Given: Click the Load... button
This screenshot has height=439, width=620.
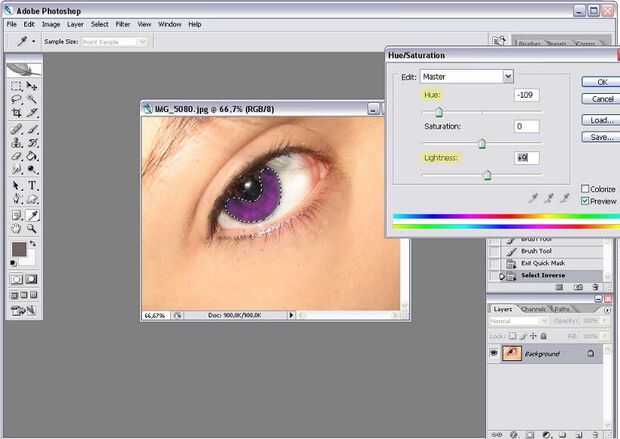Looking at the screenshot, I should click(x=601, y=120).
